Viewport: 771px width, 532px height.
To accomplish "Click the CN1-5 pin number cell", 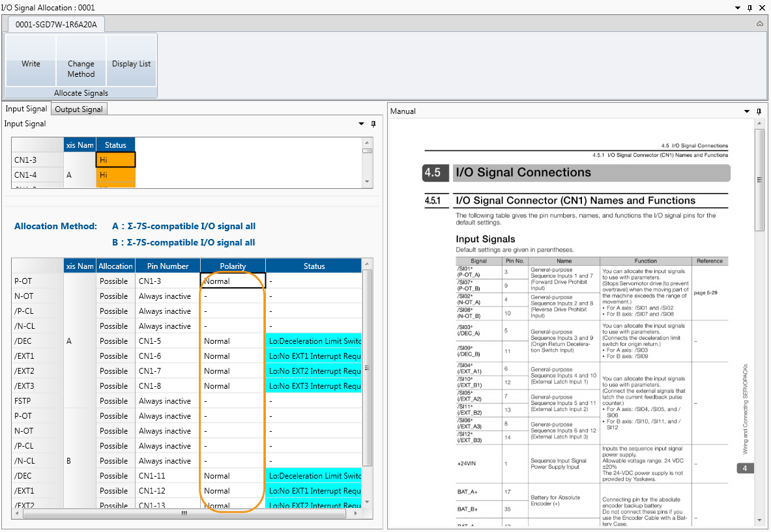I will (x=167, y=341).
